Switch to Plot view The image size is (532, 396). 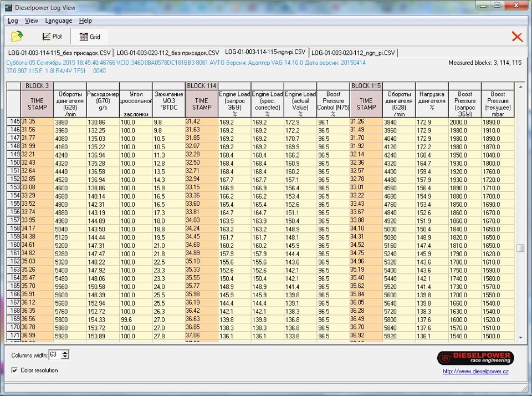[x=52, y=37]
